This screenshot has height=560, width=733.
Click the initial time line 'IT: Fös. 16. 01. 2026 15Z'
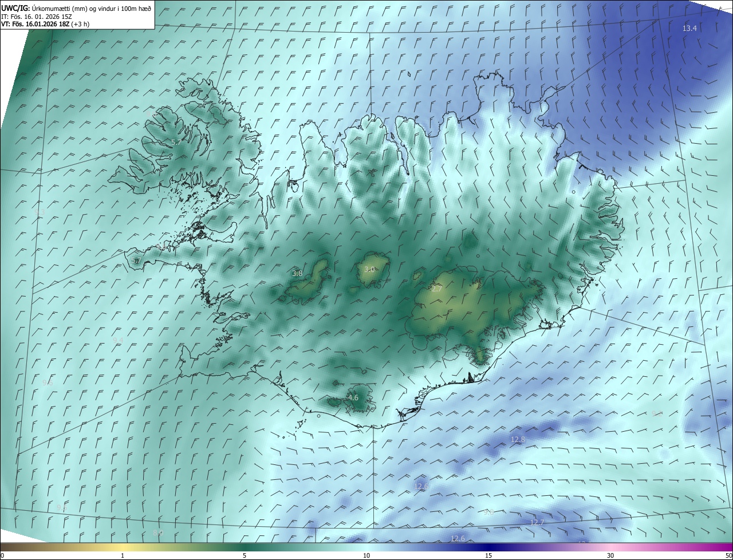37,17
